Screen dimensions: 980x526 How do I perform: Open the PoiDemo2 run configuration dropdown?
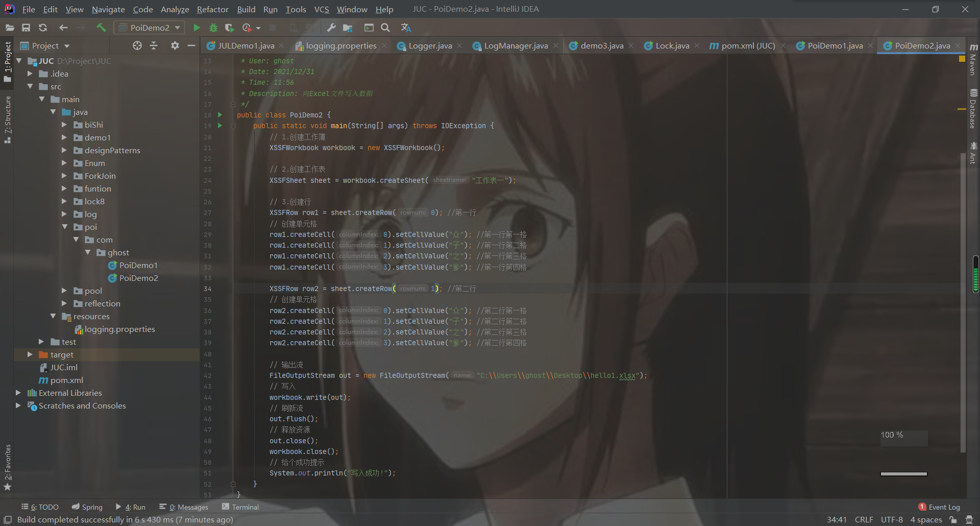pos(150,28)
